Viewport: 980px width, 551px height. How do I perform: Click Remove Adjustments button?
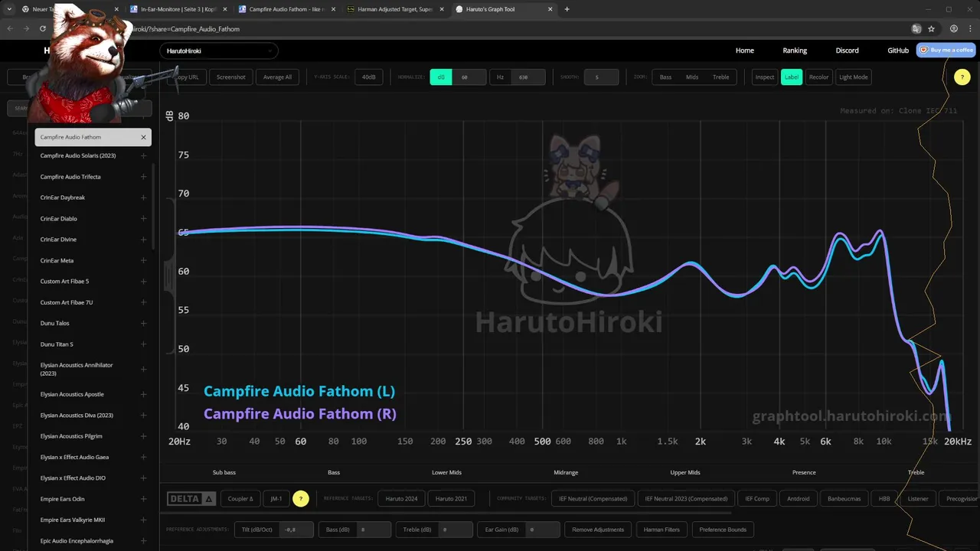[x=598, y=530]
